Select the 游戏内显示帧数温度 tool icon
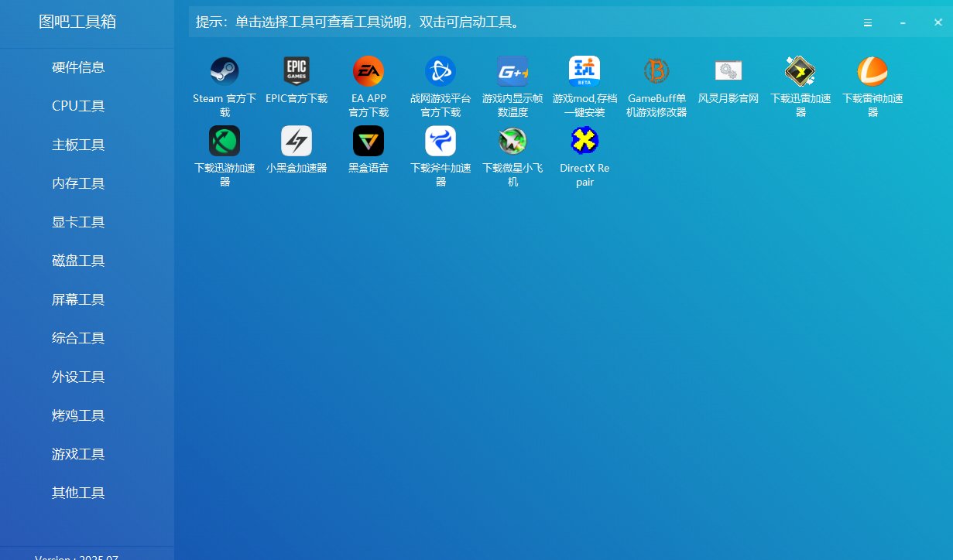The image size is (953, 560). [512, 71]
